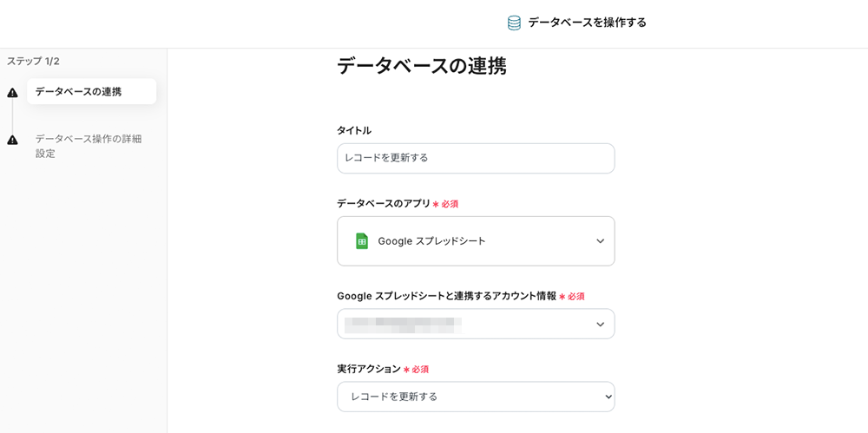The width and height of the screenshot is (868, 433).
Task: Click the データベースのアプリ field label
Action: [x=383, y=203]
